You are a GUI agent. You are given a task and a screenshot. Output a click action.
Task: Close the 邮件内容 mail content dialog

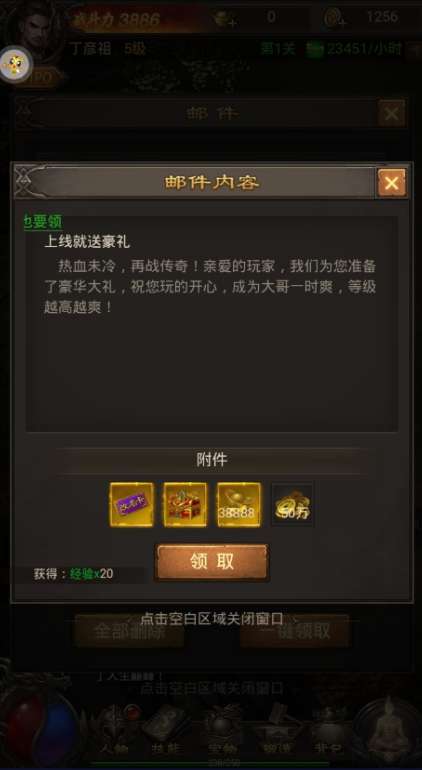[392, 183]
